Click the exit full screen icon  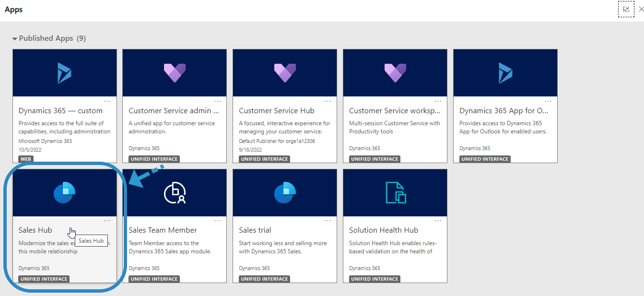[626, 9]
